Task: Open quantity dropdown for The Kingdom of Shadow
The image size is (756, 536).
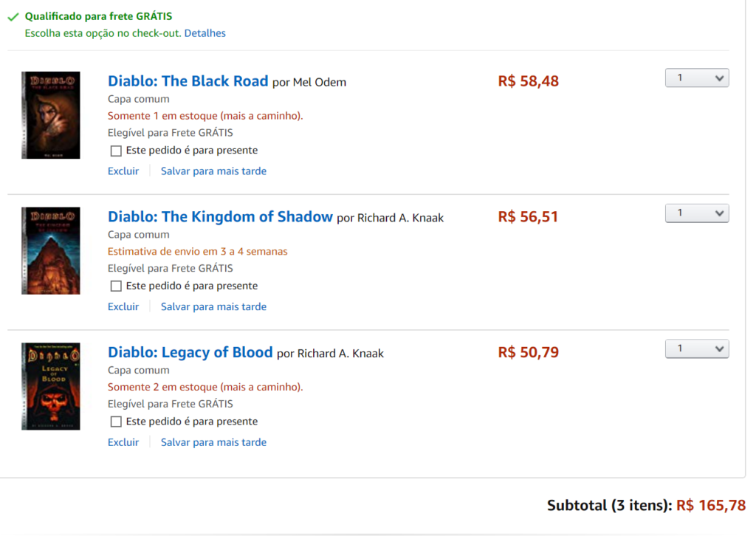Action: [696, 213]
